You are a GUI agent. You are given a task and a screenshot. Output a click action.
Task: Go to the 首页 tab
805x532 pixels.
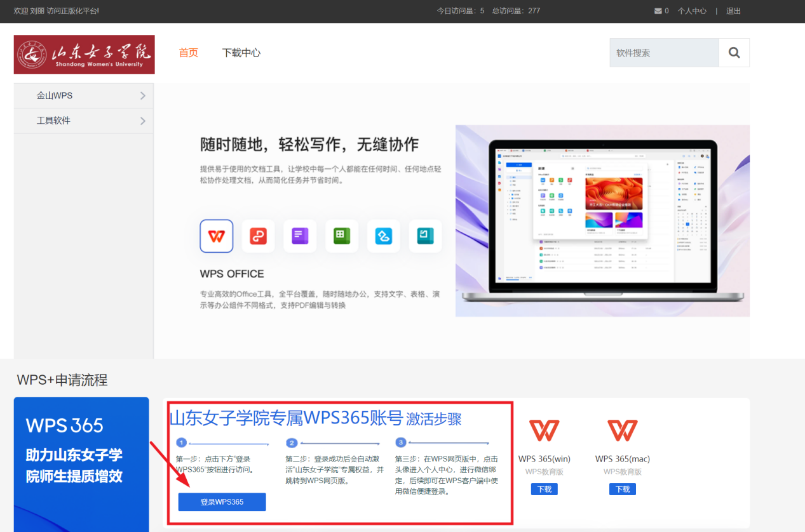coord(189,53)
